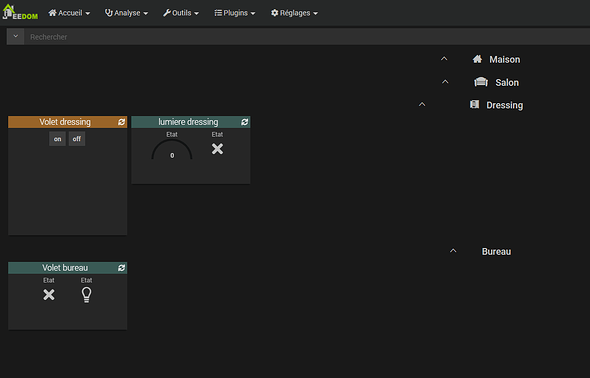Collapse the Maison section chevron
Screen dimensions: 590x378
(444, 59)
